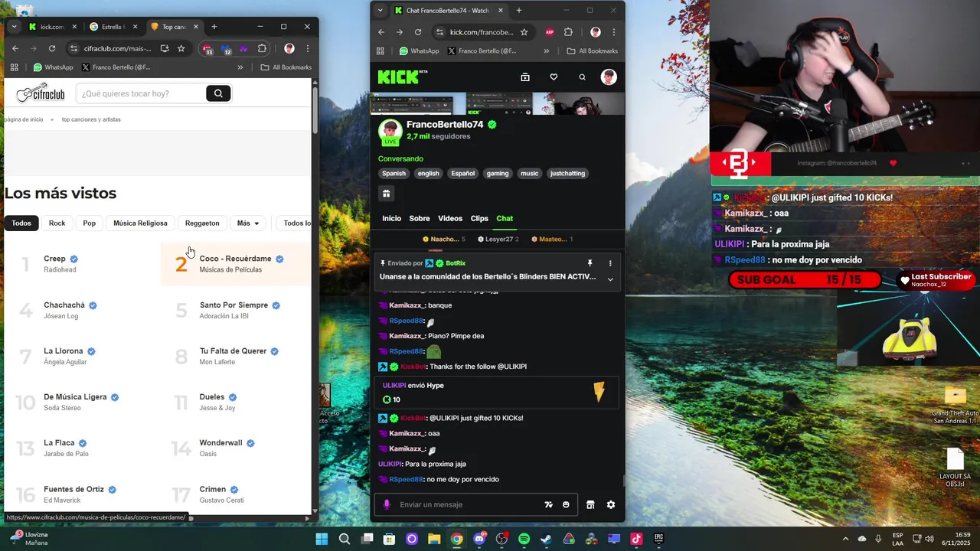
Task: Open Kick profile avatar menu
Action: pyautogui.click(x=609, y=77)
